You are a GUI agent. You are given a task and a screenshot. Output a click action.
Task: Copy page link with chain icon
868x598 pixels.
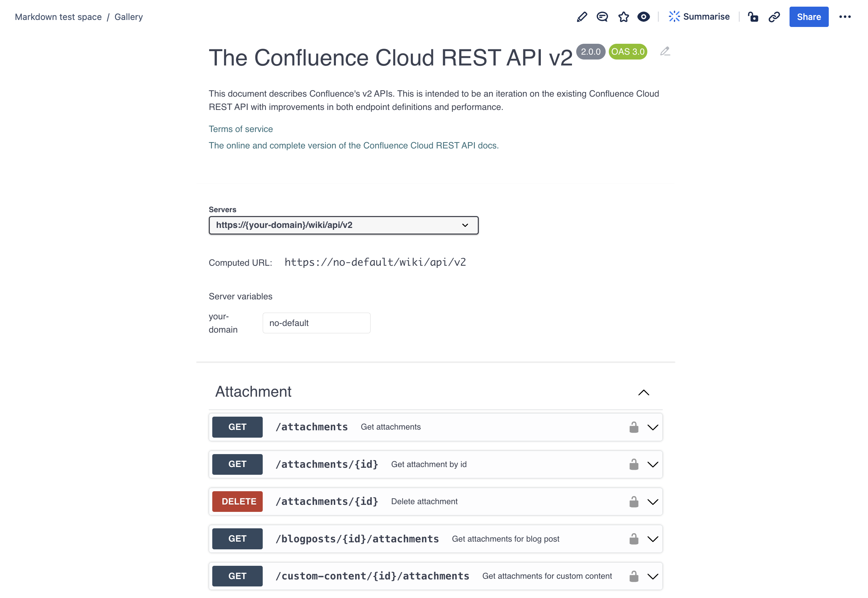coord(773,17)
